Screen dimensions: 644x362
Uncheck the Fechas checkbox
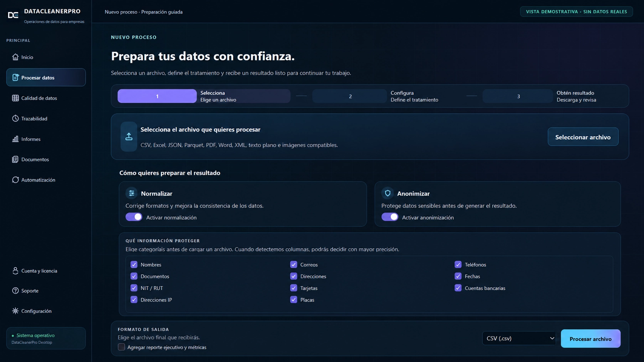coord(458,276)
